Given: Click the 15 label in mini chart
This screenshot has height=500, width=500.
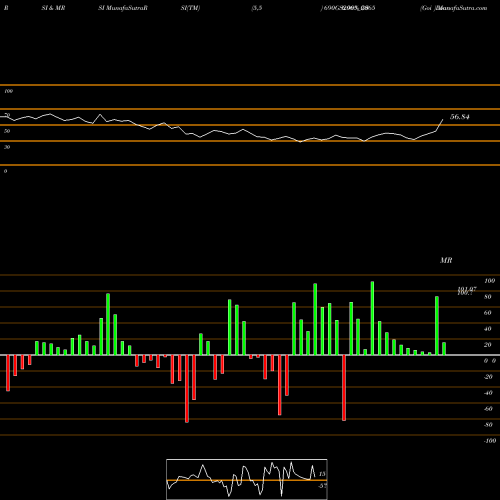Looking at the screenshot, I should pos(322,474).
